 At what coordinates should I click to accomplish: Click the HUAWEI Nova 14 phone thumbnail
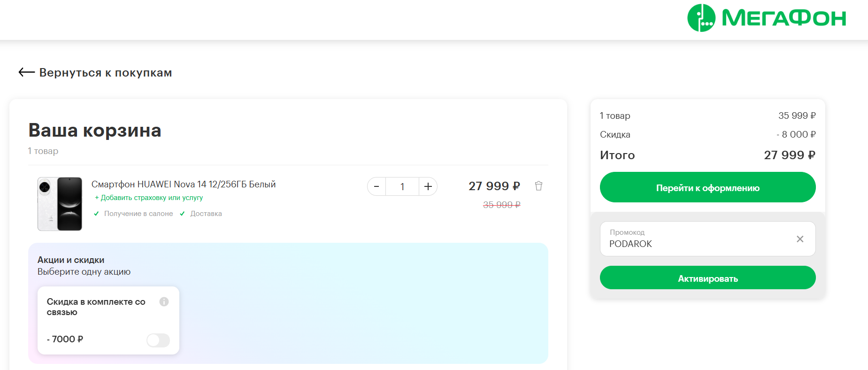point(60,204)
